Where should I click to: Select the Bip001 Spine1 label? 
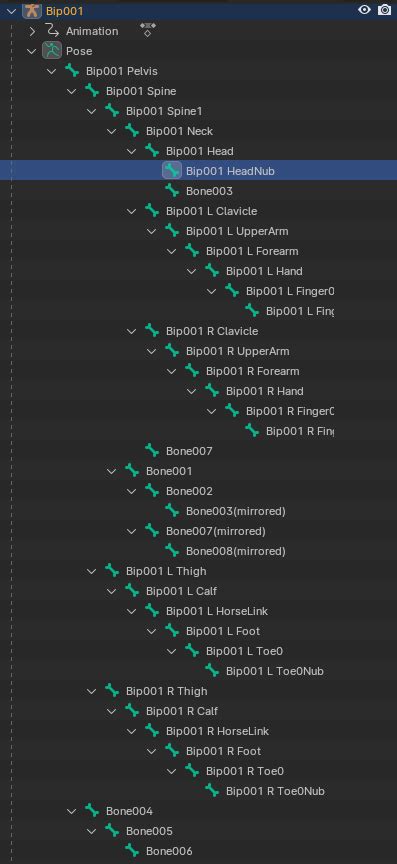coord(164,111)
